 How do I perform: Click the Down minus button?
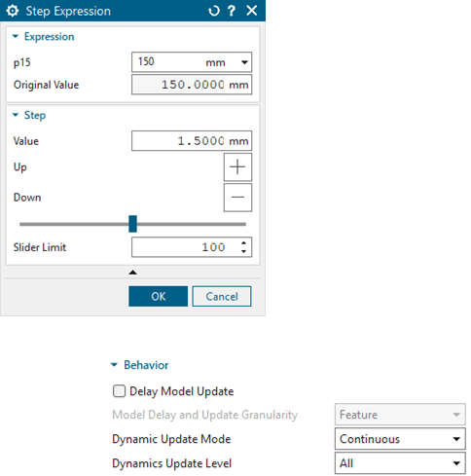click(x=237, y=198)
